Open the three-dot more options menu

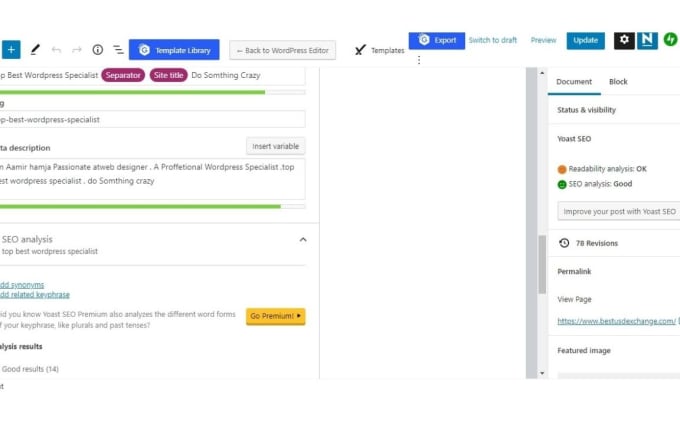point(419,60)
